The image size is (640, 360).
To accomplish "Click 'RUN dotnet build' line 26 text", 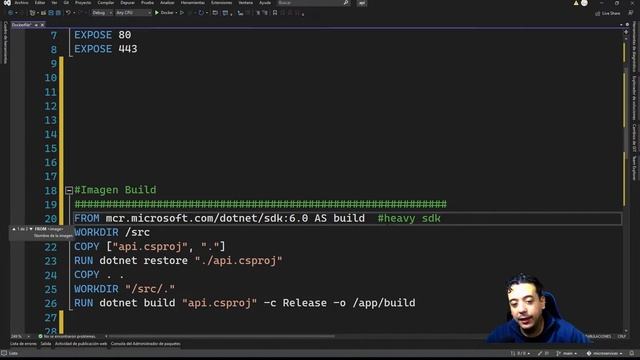I will click(244, 303).
